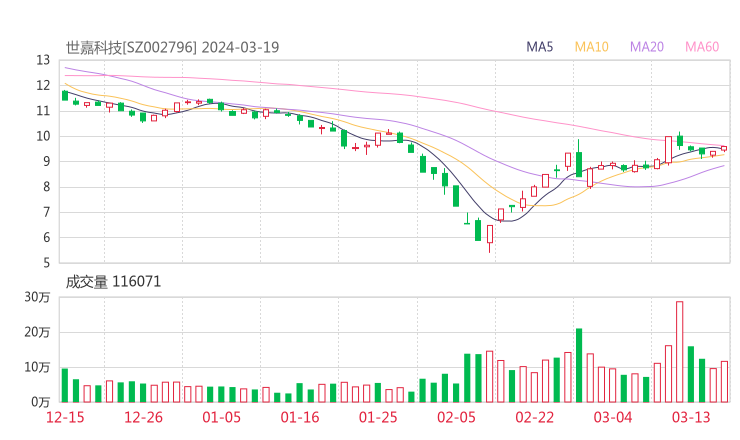
Task: Select the tall red candlestick reaching price 10
Action: (x=668, y=150)
